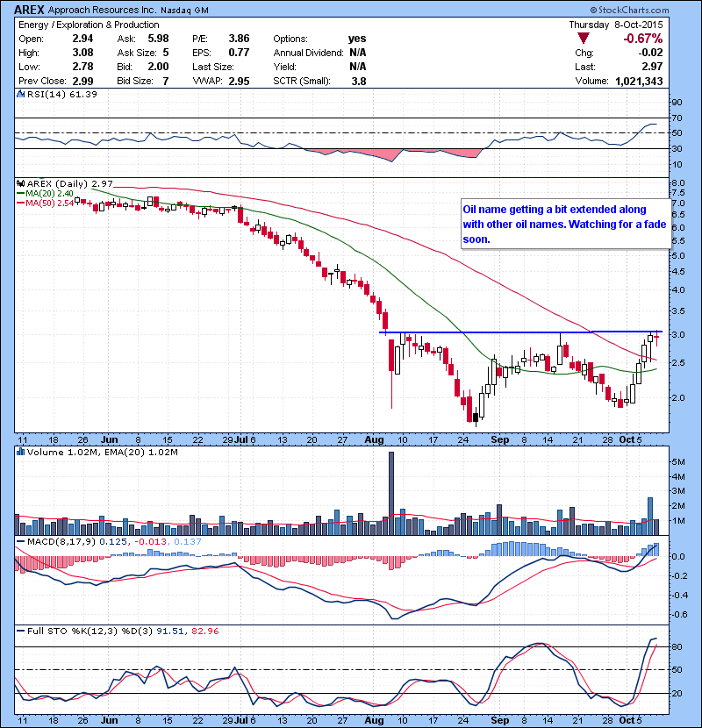Click the candlestick icon beside AREX (Daily)
The width and height of the screenshot is (702, 728).
[20, 183]
